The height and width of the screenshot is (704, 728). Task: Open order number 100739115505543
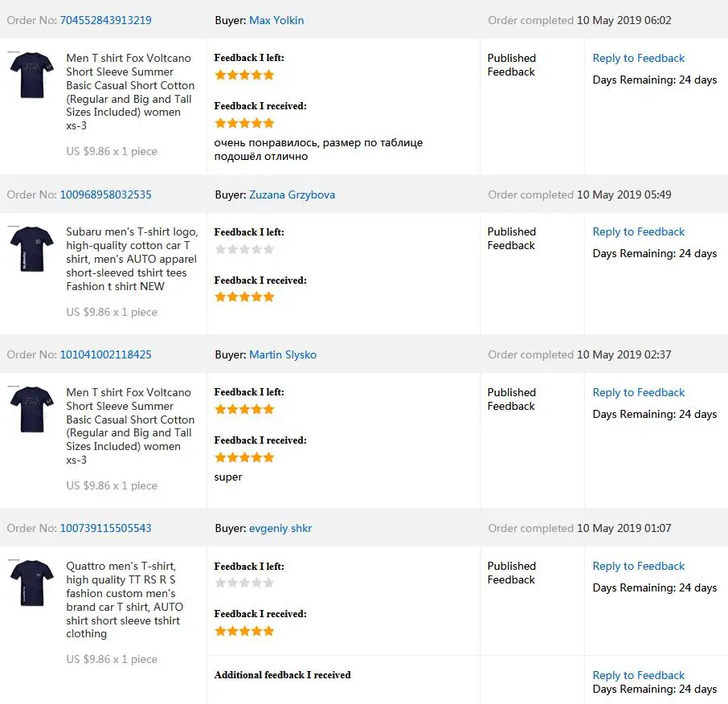click(x=105, y=528)
